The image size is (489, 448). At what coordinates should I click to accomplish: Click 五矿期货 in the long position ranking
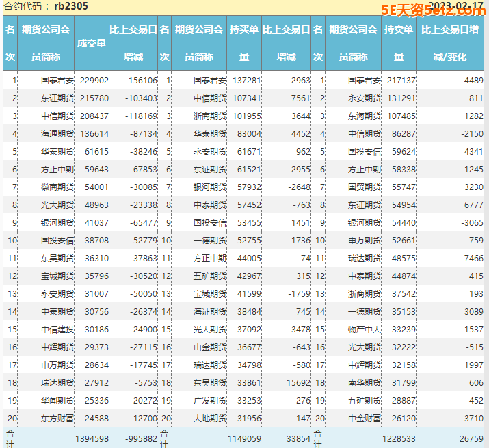210,276
